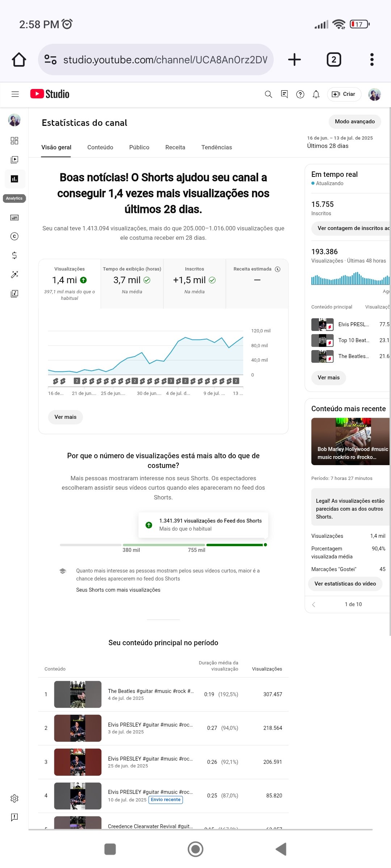Open the browser three-dot menu

pos(371,59)
